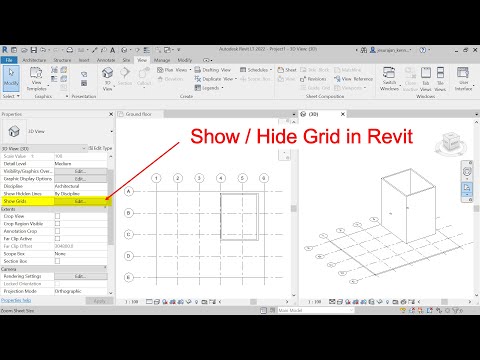Click grid bubble A in floor plan
Screen dimensions: 480x360
(x=129, y=191)
